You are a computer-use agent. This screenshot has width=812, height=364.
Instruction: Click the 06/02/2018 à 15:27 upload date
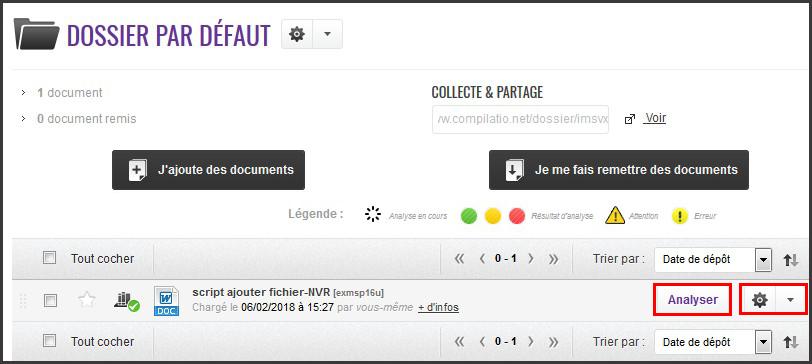pyautogui.click(x=287, y=308)
